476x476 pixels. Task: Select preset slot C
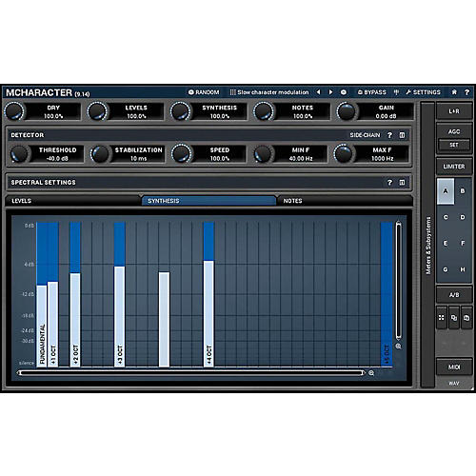click(446, 217)
